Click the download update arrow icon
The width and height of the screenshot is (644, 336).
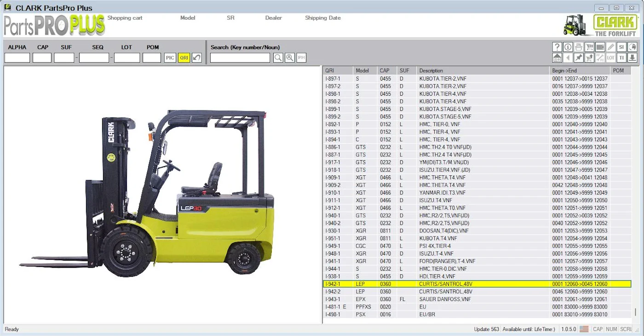pyautogui.click(x=632, y=58)
